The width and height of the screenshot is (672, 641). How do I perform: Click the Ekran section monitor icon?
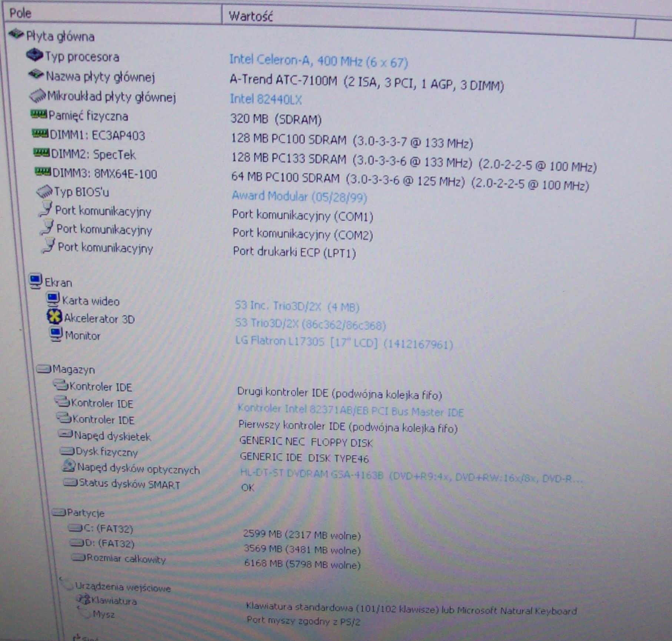(x=36, y=281)
